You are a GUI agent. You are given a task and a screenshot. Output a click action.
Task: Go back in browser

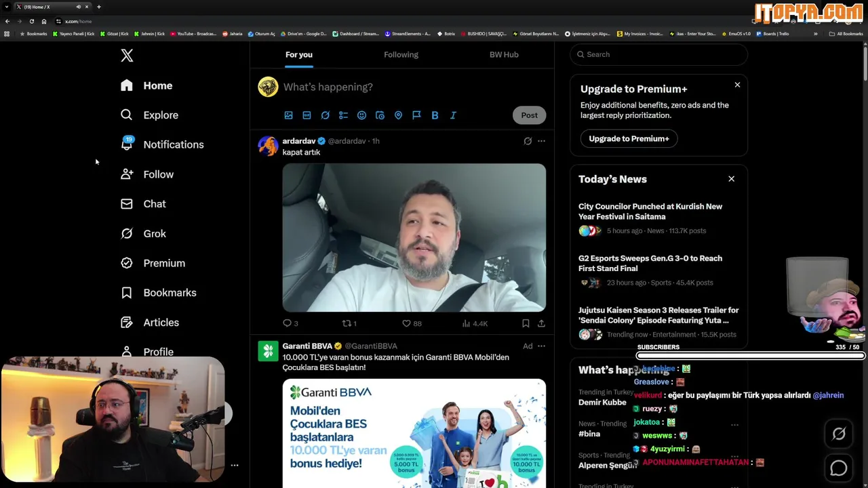[x=7, y=21]
